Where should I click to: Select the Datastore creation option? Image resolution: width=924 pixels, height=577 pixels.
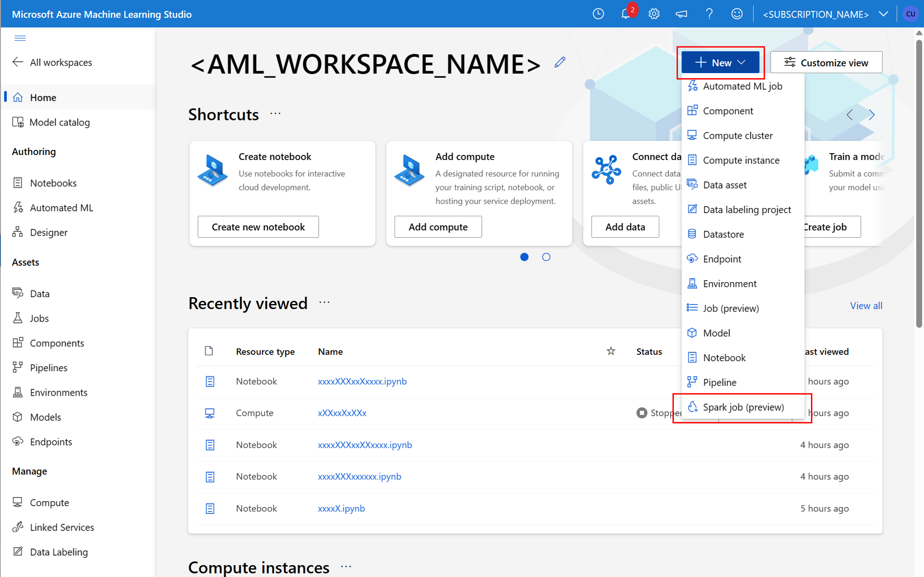[x=723, y=234]
